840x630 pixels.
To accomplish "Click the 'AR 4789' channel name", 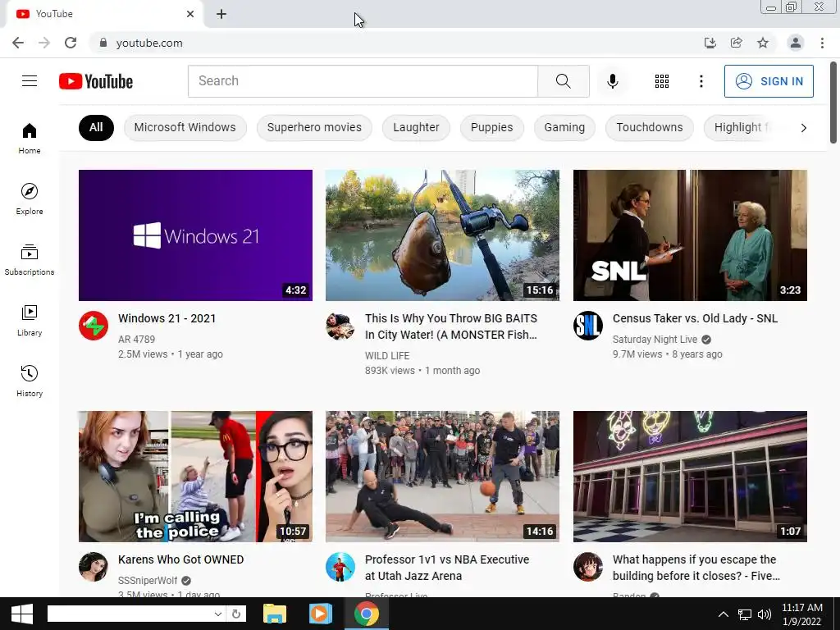I will click(137, 339).
